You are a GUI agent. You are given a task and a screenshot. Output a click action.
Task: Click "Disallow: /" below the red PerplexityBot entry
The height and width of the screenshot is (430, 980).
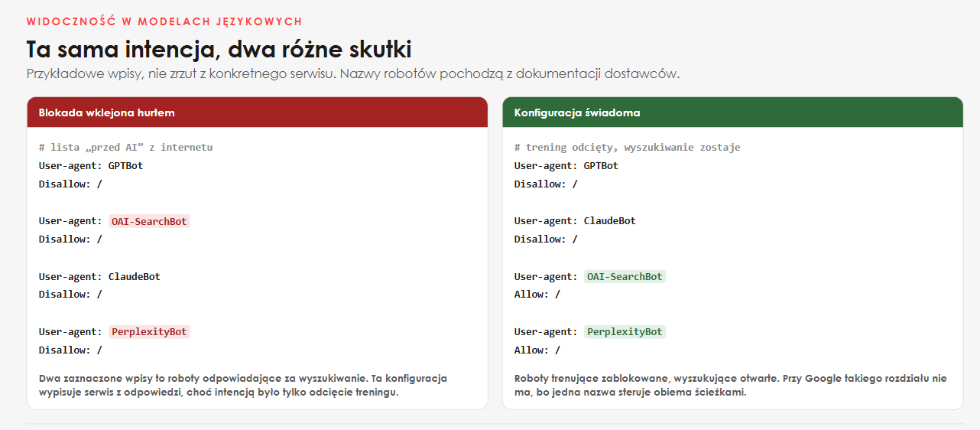70,350
